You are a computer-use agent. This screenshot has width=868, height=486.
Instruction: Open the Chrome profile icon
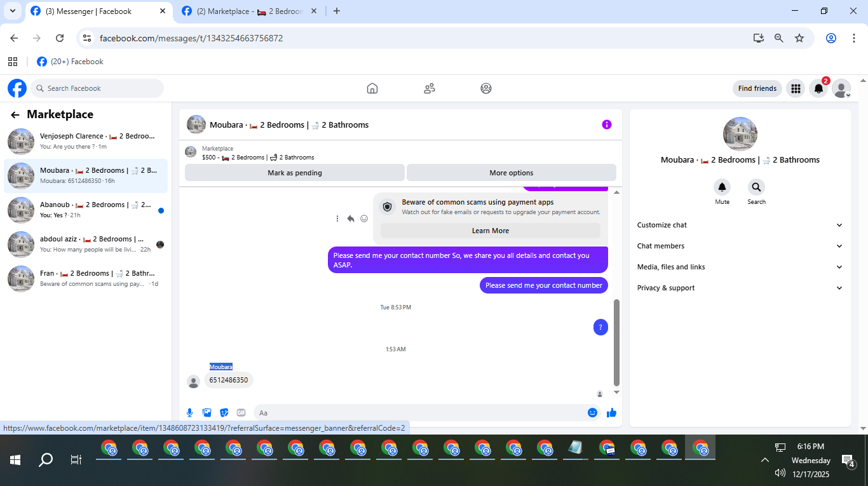pyautogui.click(x=831, y=38)
